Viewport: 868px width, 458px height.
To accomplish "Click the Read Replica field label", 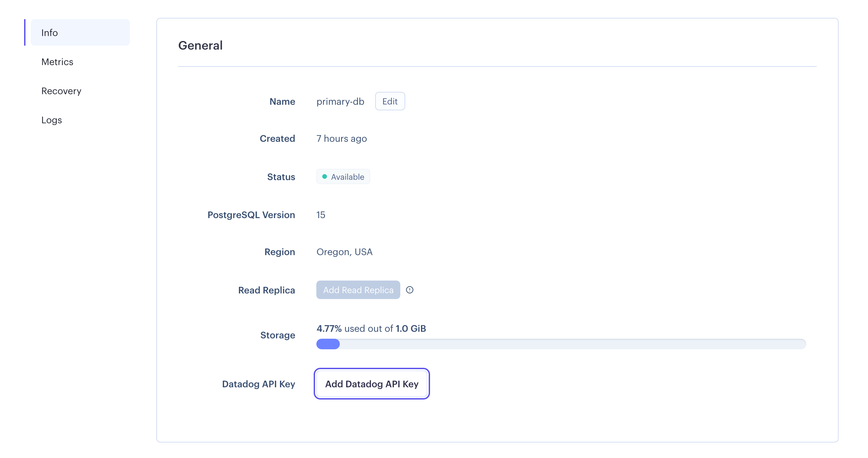I will (x=266, y=290).
